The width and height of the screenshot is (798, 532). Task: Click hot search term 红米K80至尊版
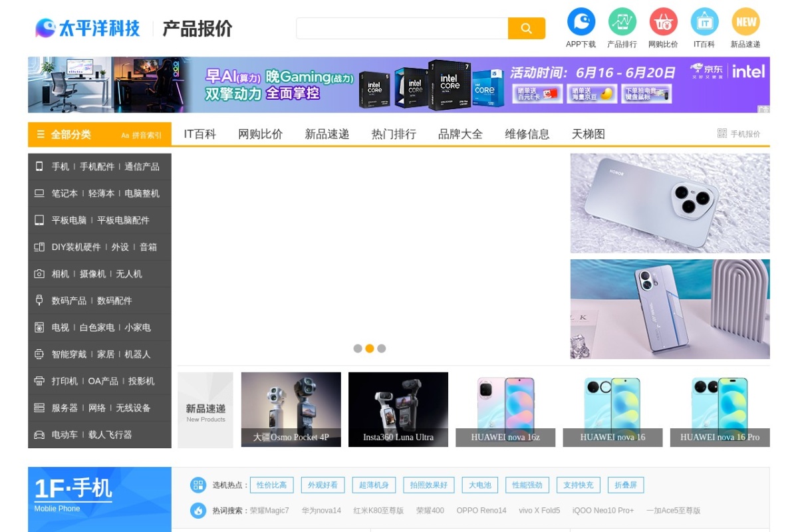[x=378, y=511]
